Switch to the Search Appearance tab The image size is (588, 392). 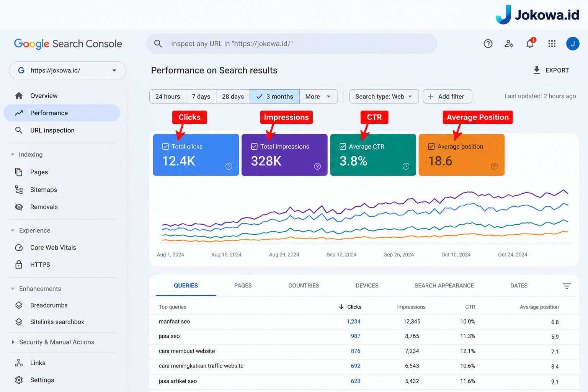click(x=444, y=286)
